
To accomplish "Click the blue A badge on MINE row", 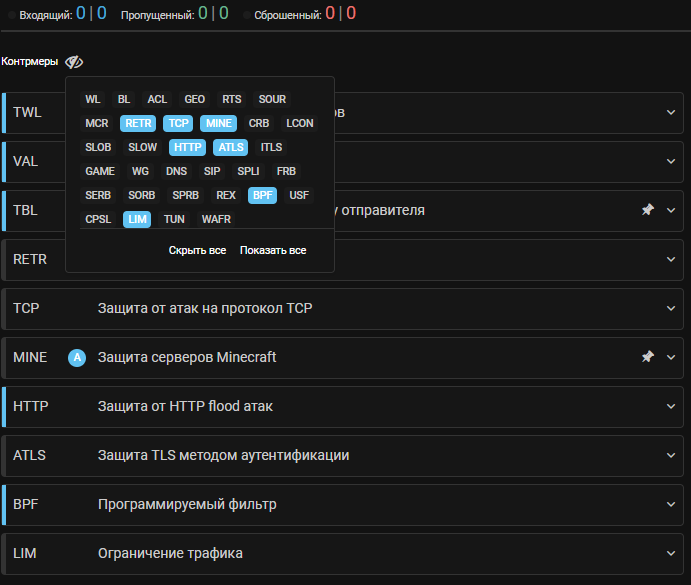I will (x=77, y=357).
